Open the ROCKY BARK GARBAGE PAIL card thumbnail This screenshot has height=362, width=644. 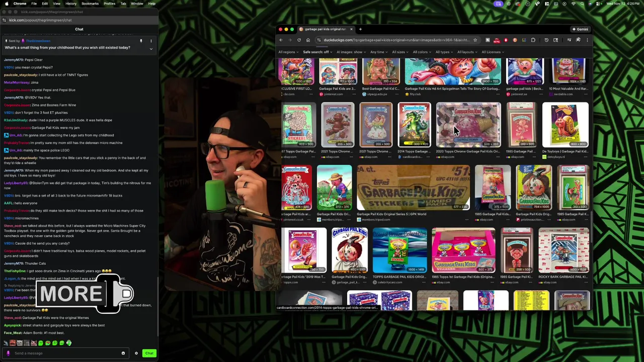(563, 250)
